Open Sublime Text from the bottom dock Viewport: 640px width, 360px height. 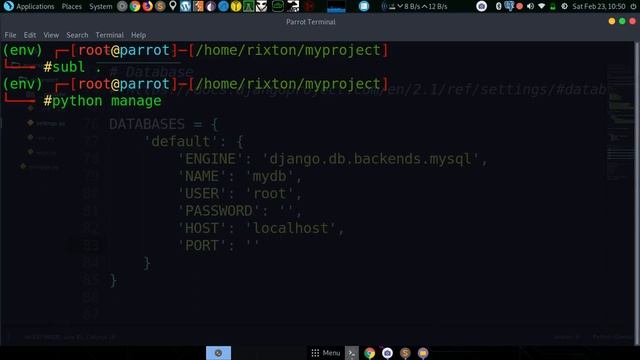pos(405,353)
